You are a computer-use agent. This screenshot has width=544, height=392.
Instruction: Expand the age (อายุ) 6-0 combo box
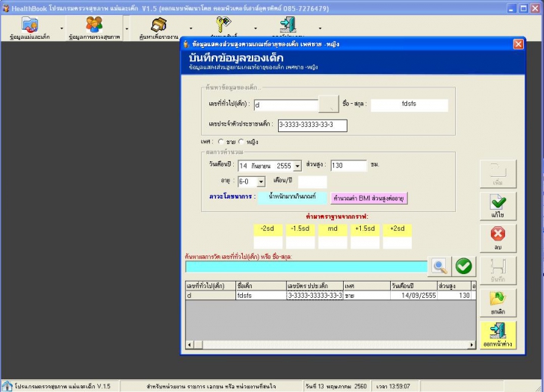[x=261, y=181]
